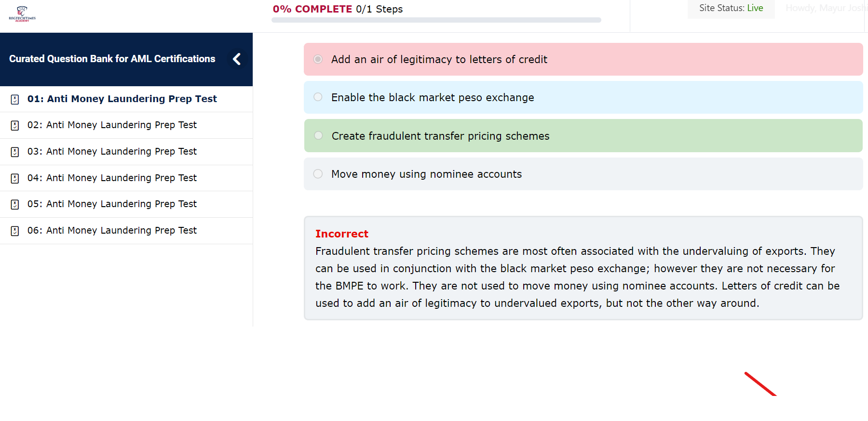Click quiz icon beside 01 Prep Test

(x=15, y=99)
